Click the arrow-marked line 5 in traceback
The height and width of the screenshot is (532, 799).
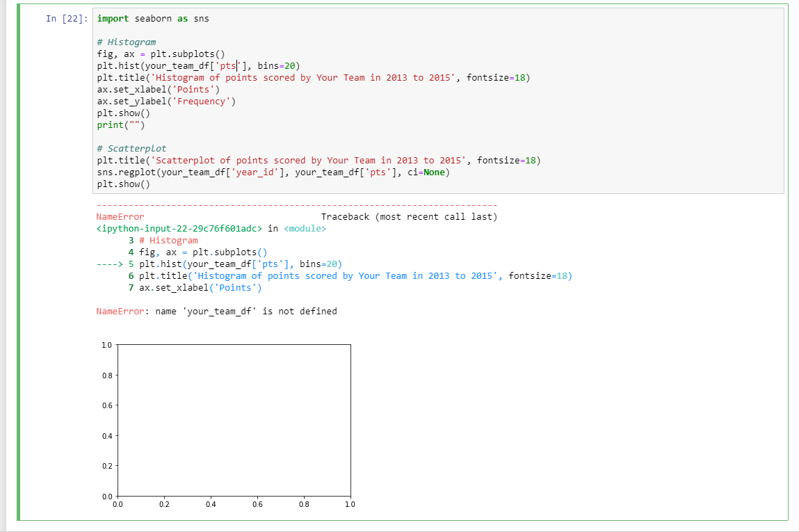pyautogui.click(x=219, y=264)
